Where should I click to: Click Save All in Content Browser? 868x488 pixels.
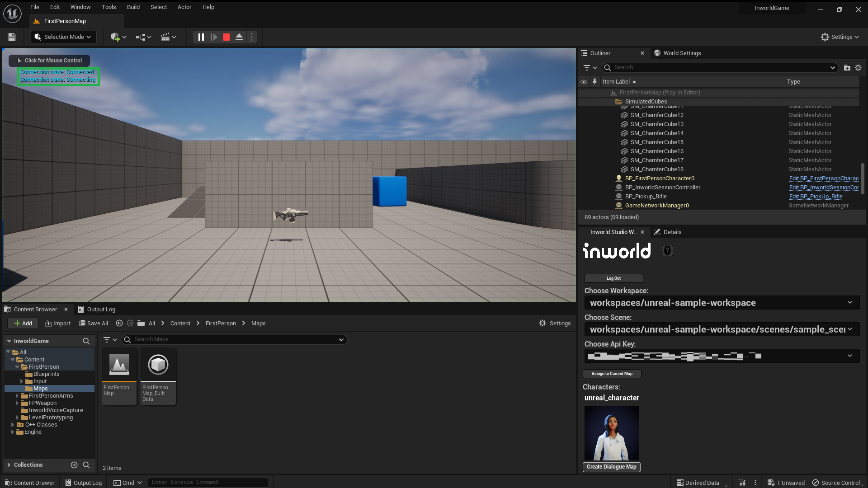(x=94, y=324)
